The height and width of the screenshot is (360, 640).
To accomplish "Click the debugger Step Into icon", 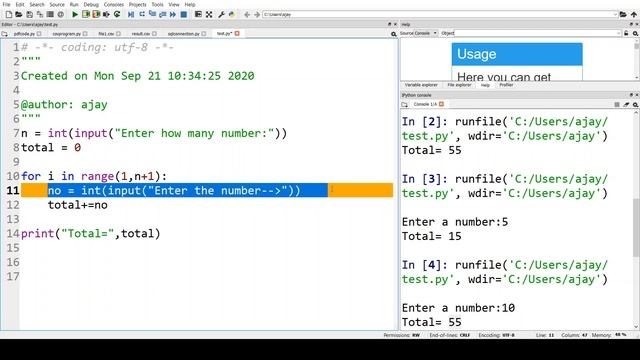I will tap(152, 15).
